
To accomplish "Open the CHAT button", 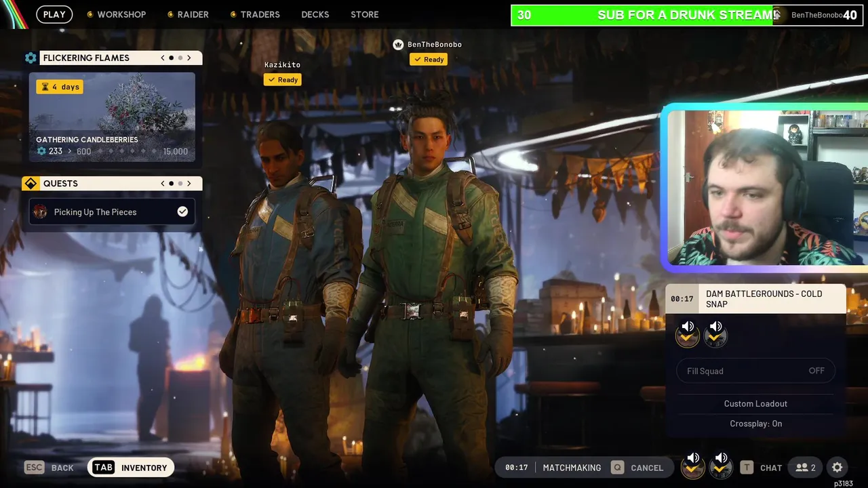I will click(761, 468).
